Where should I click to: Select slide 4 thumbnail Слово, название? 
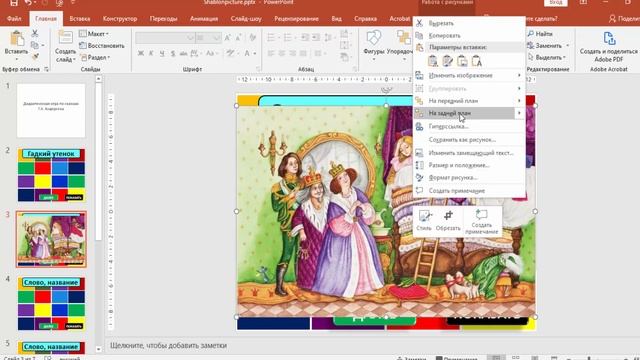coord(51,304)
